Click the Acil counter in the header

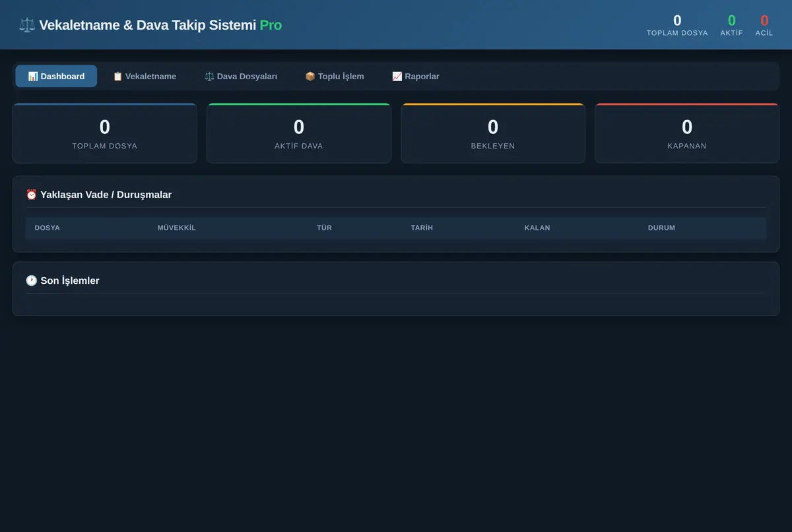coord(764,25)
